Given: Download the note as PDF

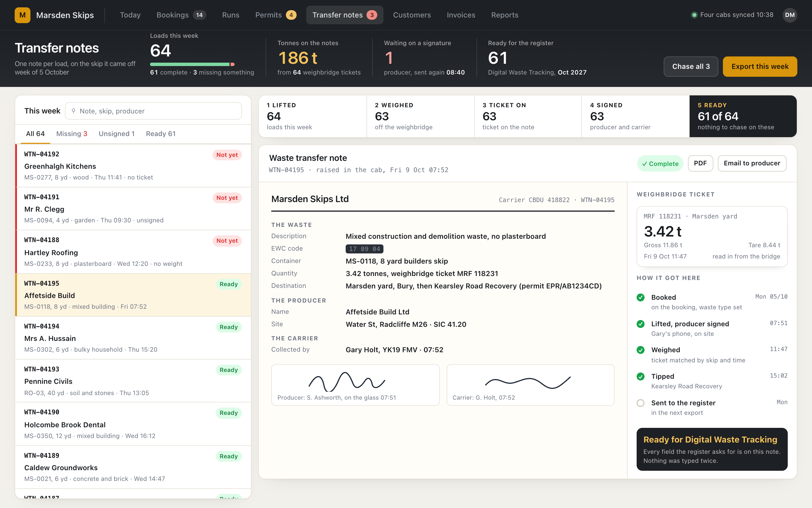Looking at the screenshot, I should click(x=700, y=163).
